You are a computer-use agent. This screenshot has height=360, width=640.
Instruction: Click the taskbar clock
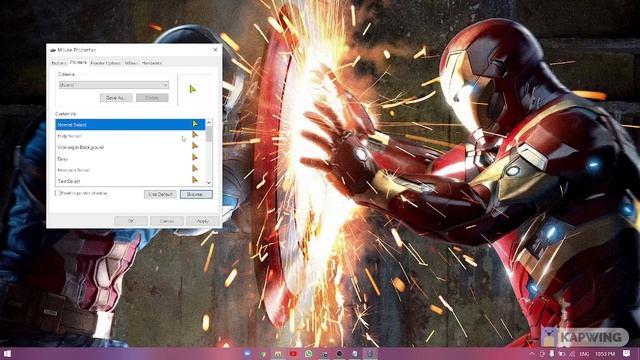(x=605, y=353)
